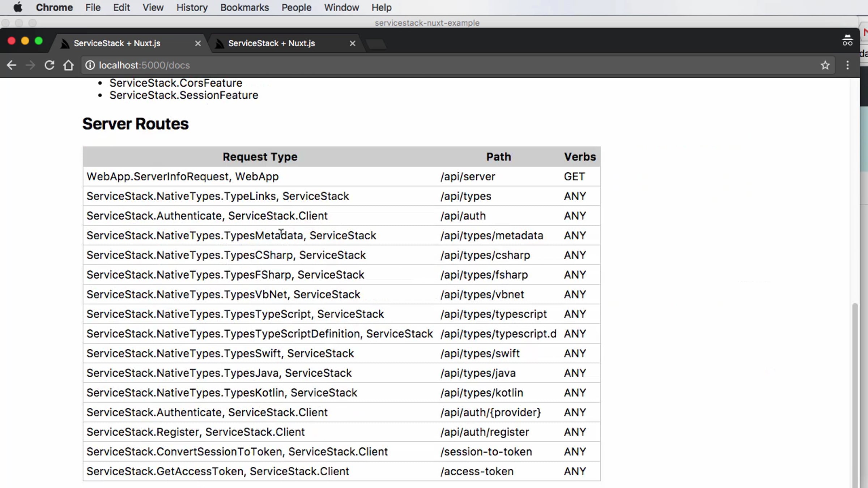Open the Apple menu

18,7
